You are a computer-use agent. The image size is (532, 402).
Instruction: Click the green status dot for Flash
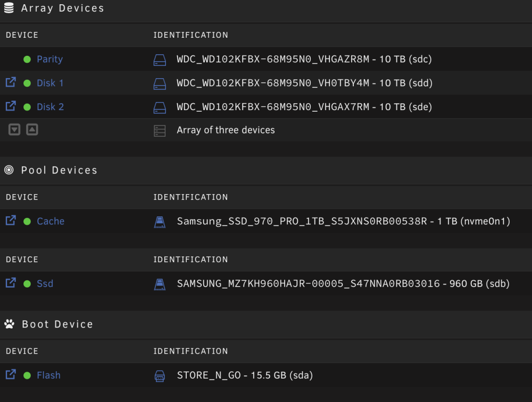(x=27, y=375)
